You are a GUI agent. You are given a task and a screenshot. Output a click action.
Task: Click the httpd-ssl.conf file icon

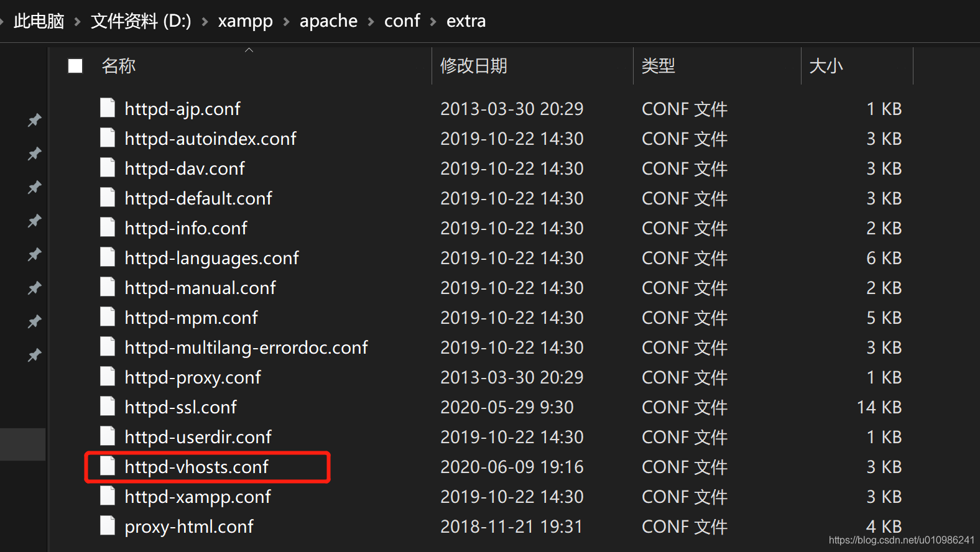(x=108, y=406)
